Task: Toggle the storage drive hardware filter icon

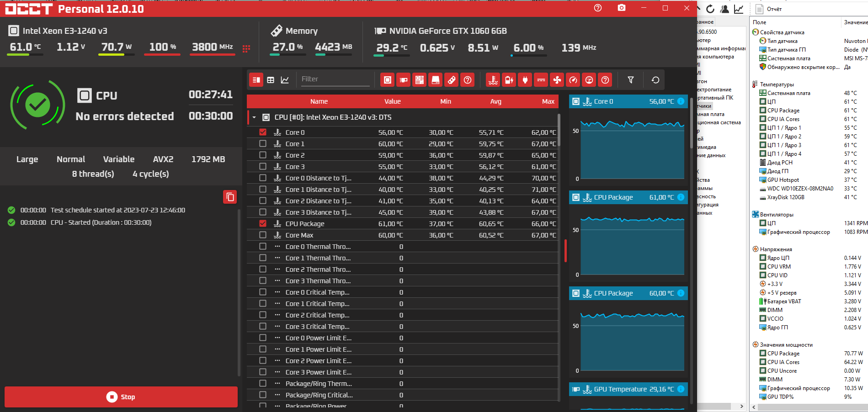Action: [x=436, y=80]
